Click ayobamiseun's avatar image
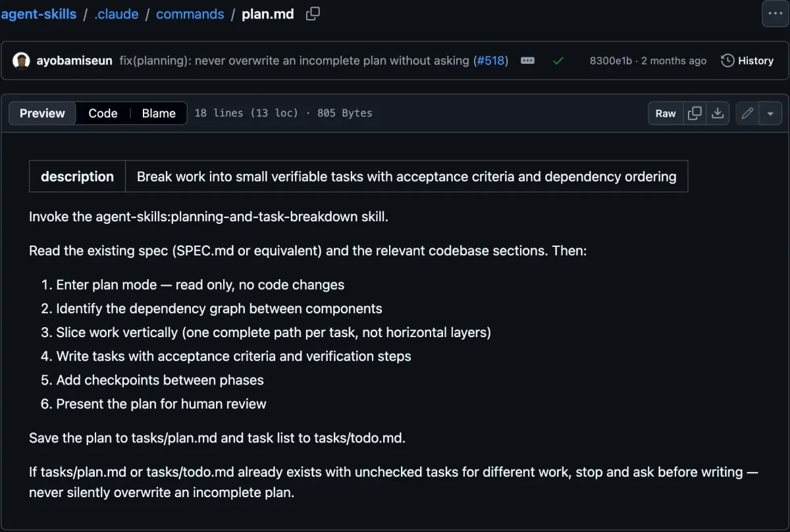The width and height of the screenshot is (790, 532). click(x=21, y=61)
